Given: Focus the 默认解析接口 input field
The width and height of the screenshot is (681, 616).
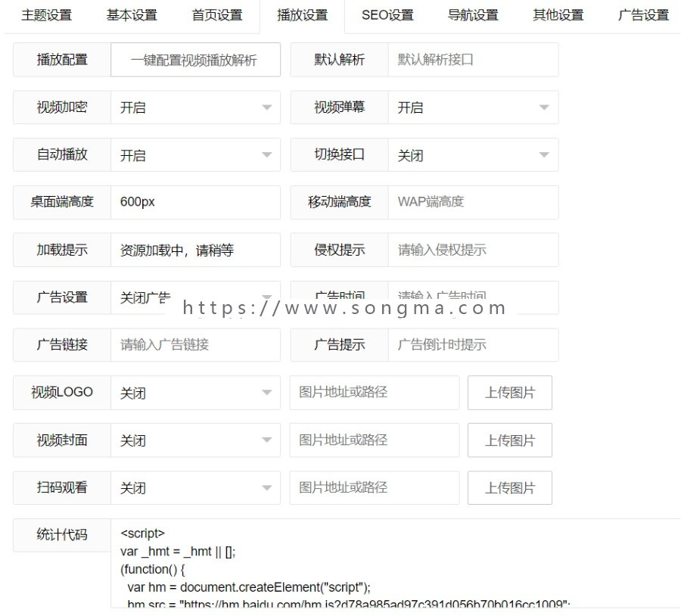Looking at the screenshot, I should click(473, 60).
